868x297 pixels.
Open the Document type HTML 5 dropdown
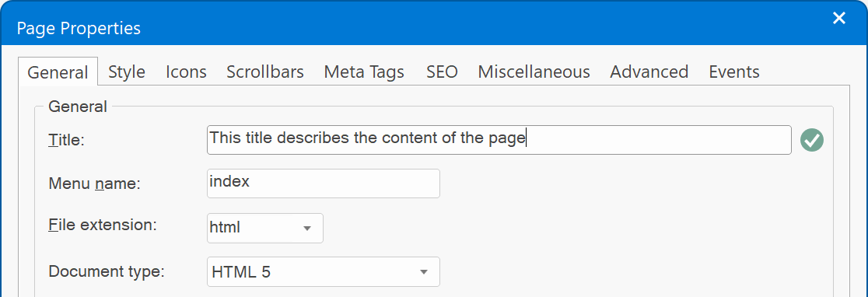(x=324, y=271)
